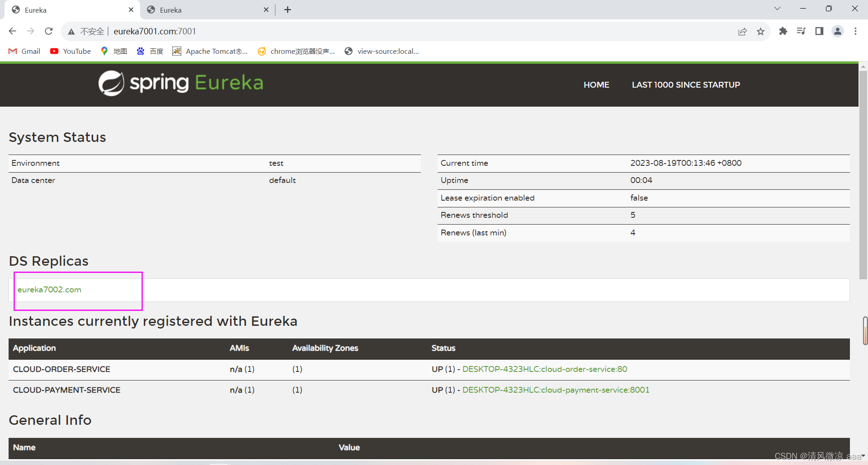Go back with the browser back arrow
The image size is (868, 465).
[13, 31]
